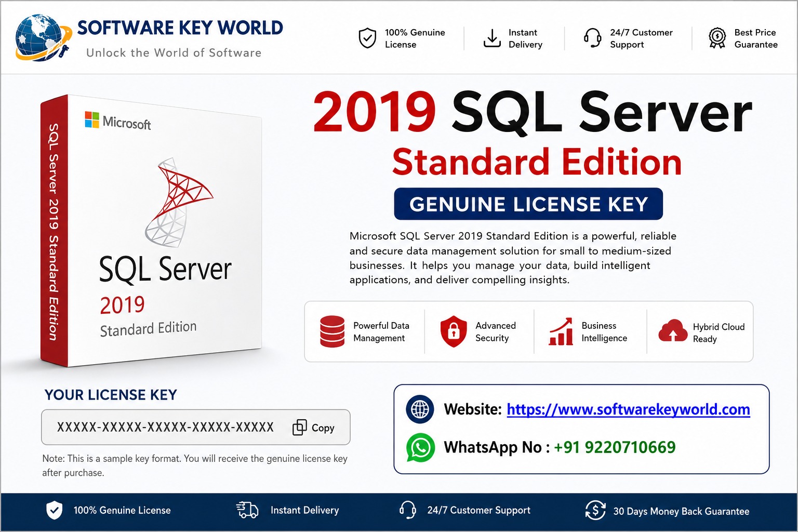
Task: Click the 'Business Intelligence' feature text
Action: pyautogui.click(x=604, y=331)
